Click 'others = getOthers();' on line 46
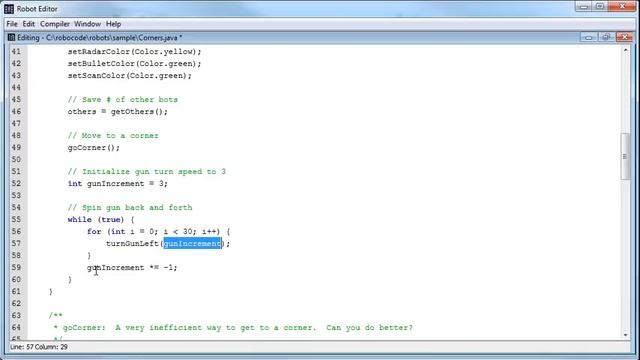640x360 pixels. coord(118,112)
